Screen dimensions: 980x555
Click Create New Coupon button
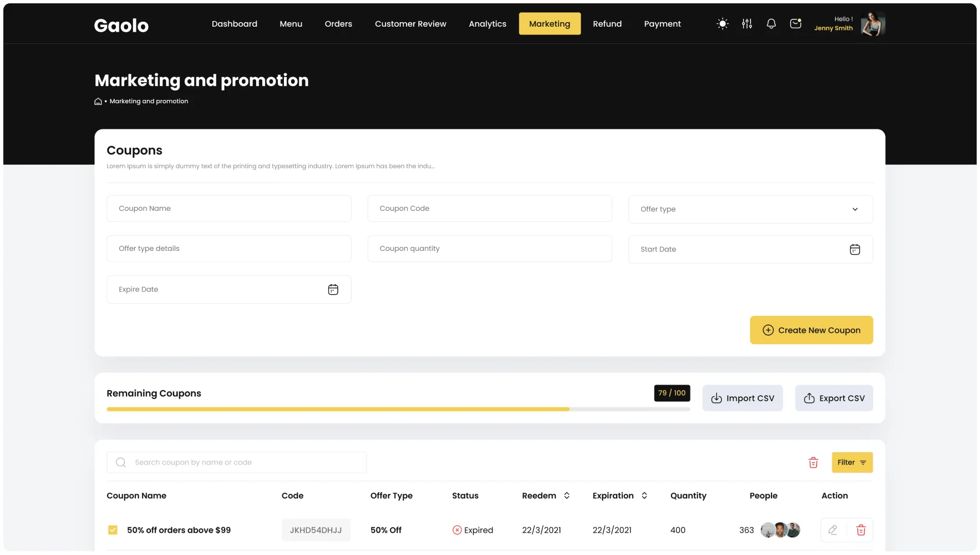[x=811, y=330]
